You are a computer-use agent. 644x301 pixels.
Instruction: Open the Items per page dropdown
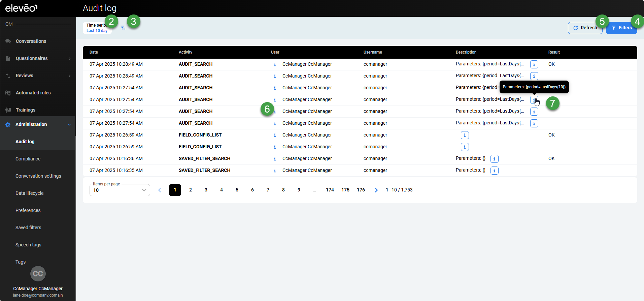click(x=120, y=190)
